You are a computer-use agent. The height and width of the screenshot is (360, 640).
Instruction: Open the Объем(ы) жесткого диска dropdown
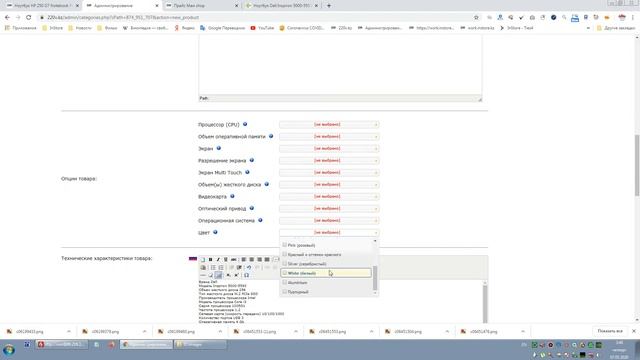pyautogui.click(x=329, y=184)
